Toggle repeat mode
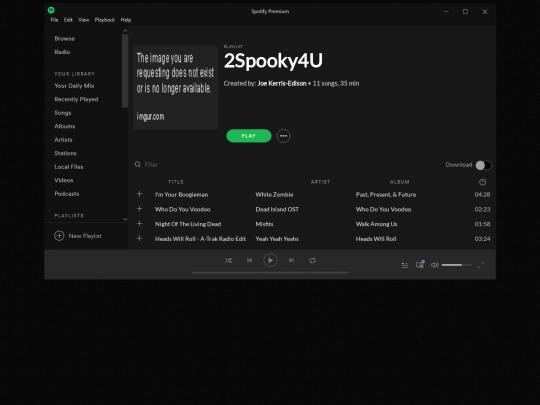 pyautogui.click(x=312, y=260)
